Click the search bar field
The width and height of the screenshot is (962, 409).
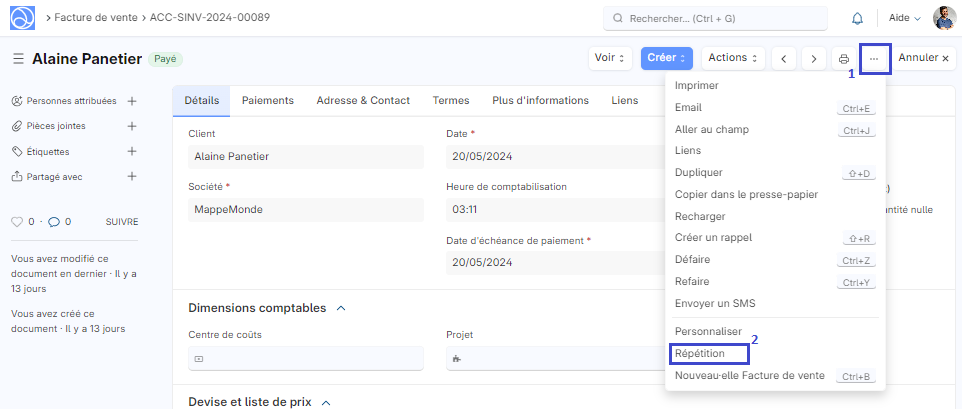[718, 18]
